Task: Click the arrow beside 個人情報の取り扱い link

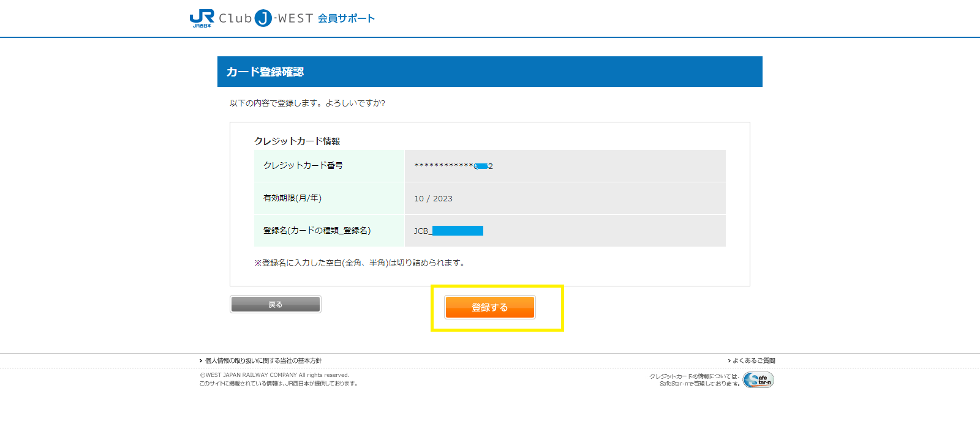Action: click(x=201, y=361)
